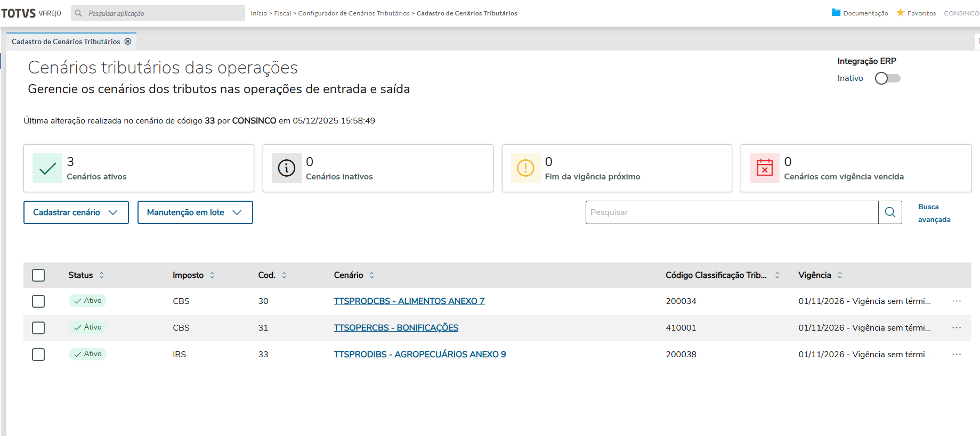Open the Documentação folder icon
980x436 pixels.
tap(836, 13)
